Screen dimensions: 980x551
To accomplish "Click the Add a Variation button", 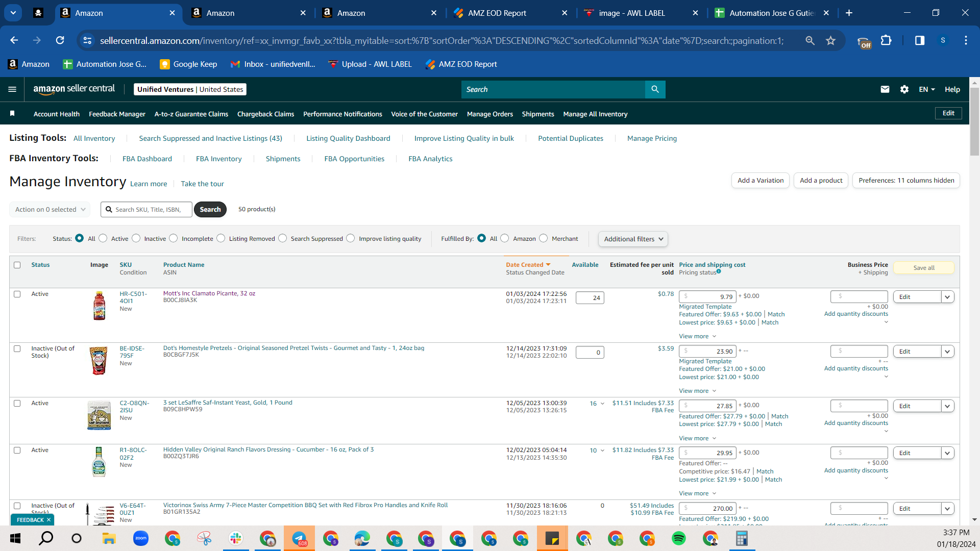I will pyautogui.click(x=761, y=180).
